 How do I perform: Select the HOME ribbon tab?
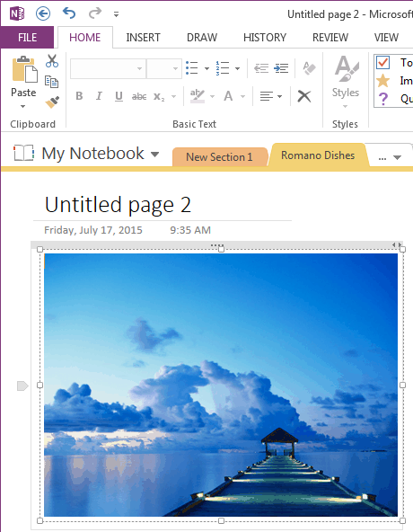click(x=84, y=38)
